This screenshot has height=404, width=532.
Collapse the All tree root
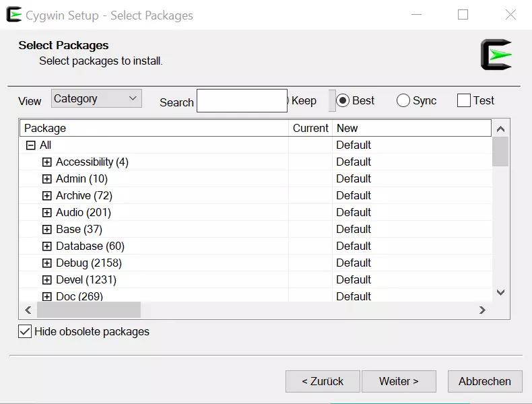point(30,145)
